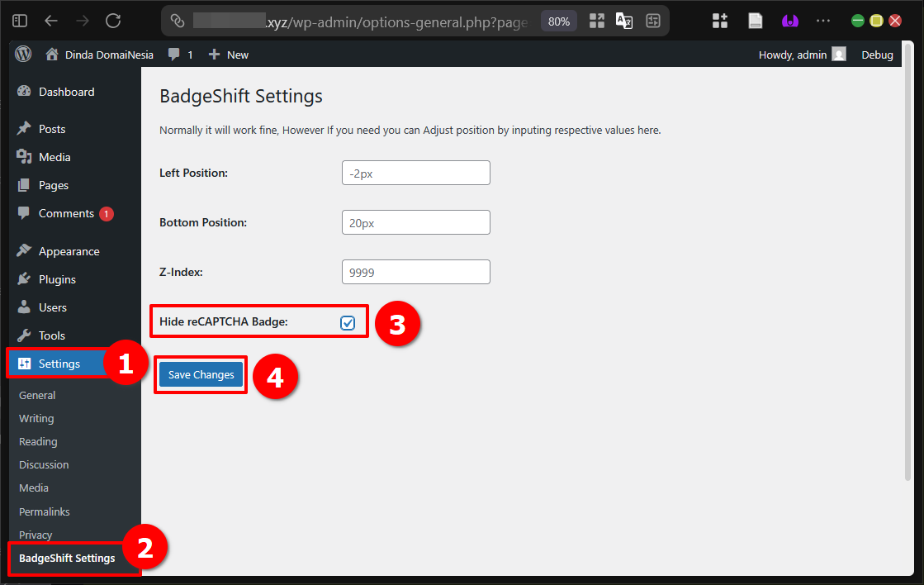Click the Appearance paintbrush icon

click(x=24, y=250)
